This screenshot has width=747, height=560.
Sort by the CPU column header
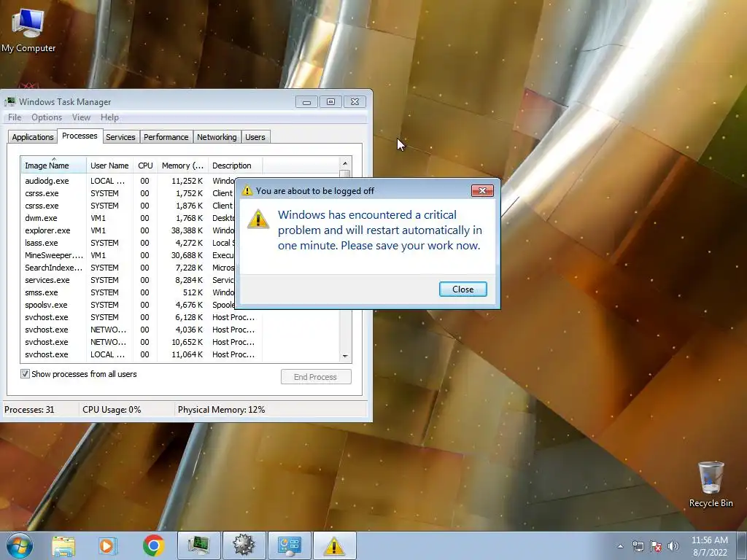coord(145,166)
